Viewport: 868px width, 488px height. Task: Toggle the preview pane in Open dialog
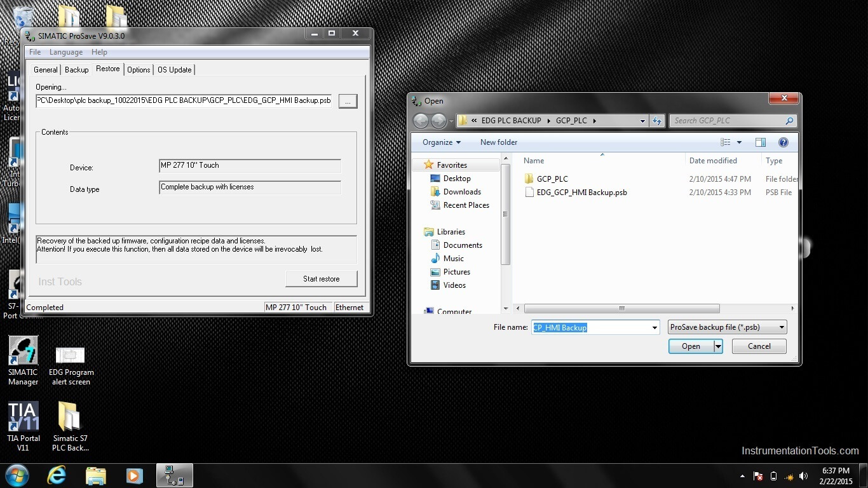tap(761, 142)
